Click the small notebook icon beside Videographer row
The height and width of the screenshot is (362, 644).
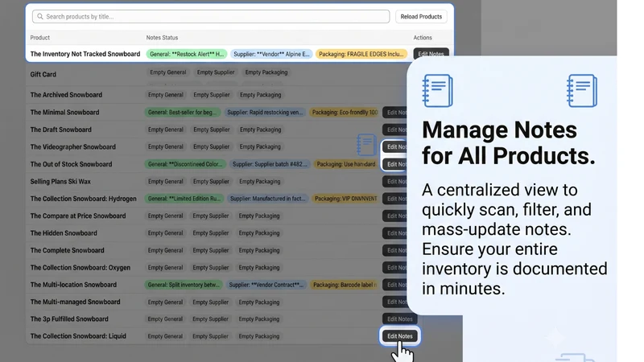pyautogui.click(x=366, y=145)
